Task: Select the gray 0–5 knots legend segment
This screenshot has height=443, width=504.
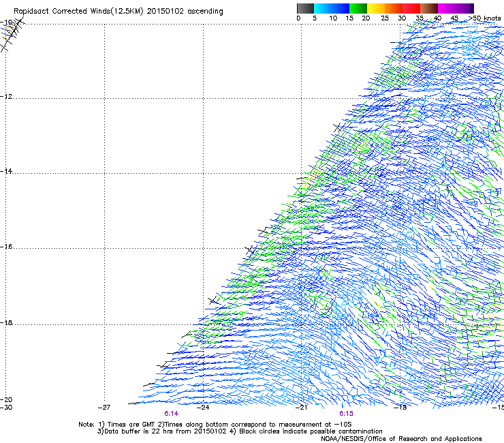Action: click(x=305, y=8)
